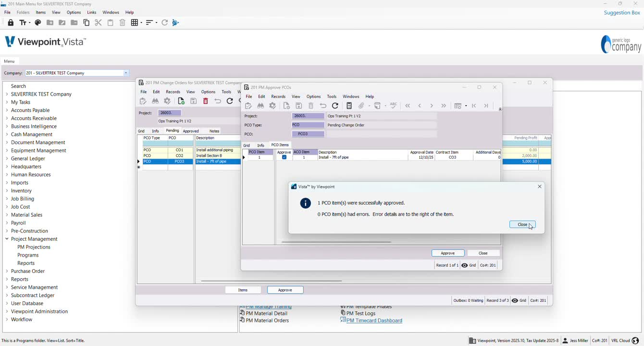Click the PCO field containing PCO3
This screenshot has width=644, height=346.
308,134
